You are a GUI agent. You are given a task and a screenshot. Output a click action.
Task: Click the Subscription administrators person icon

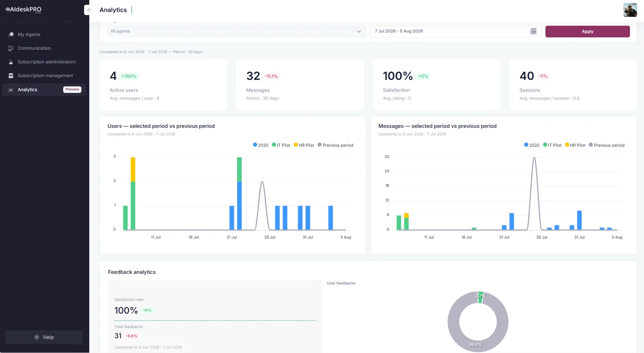11,62
